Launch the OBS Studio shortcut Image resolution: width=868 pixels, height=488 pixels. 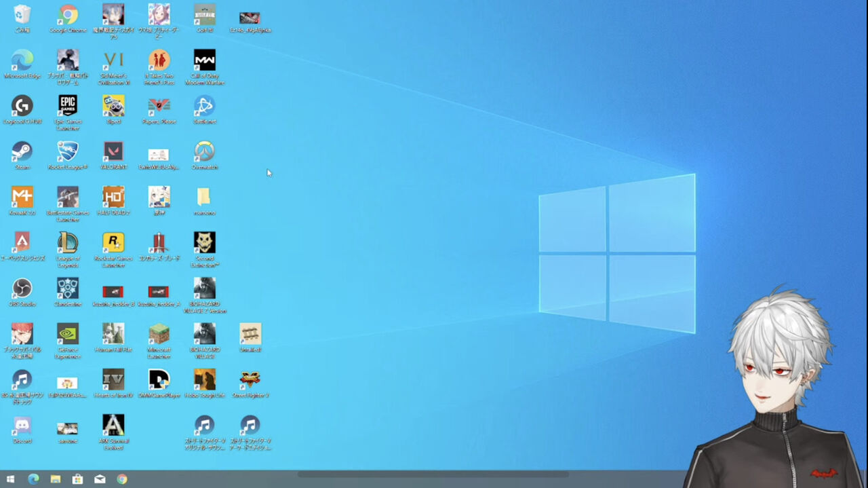tap(22, 288)
